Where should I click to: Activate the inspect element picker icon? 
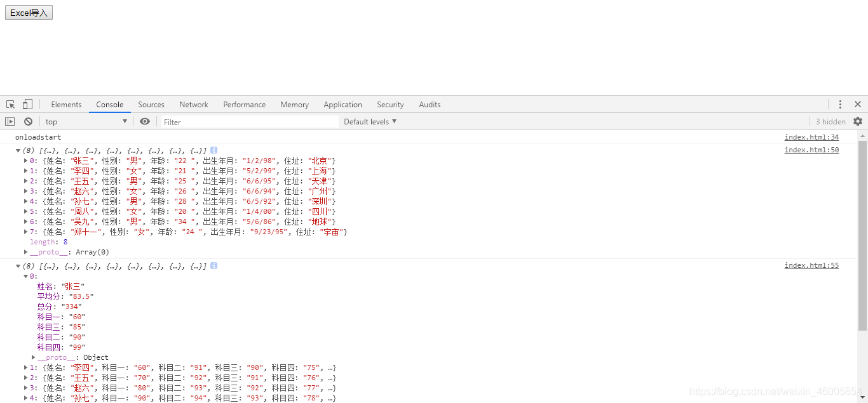click(11, 104)
